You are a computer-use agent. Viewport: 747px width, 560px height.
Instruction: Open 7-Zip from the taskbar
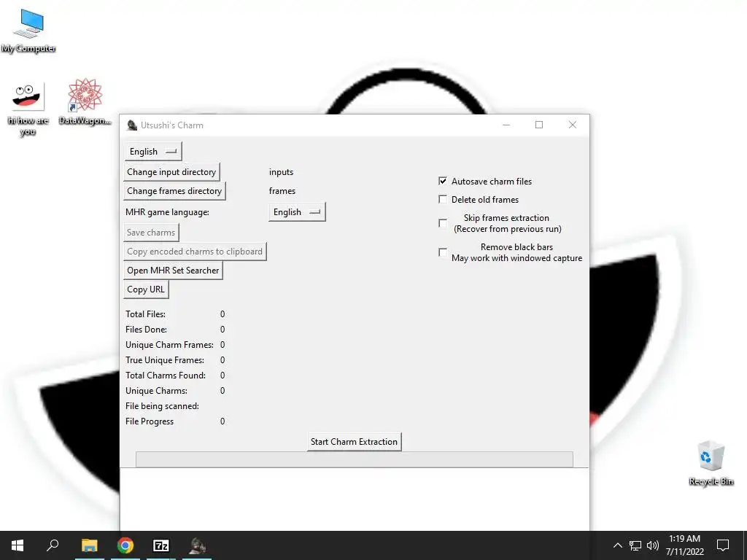tap(161, 545)
